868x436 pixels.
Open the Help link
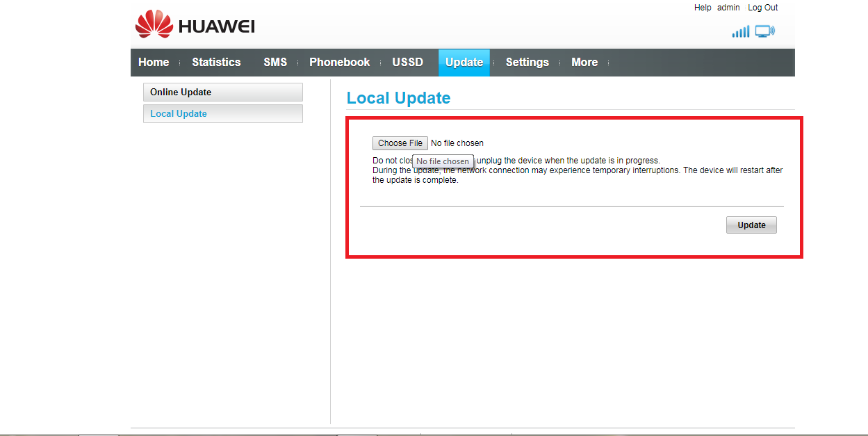click(703, 8)
